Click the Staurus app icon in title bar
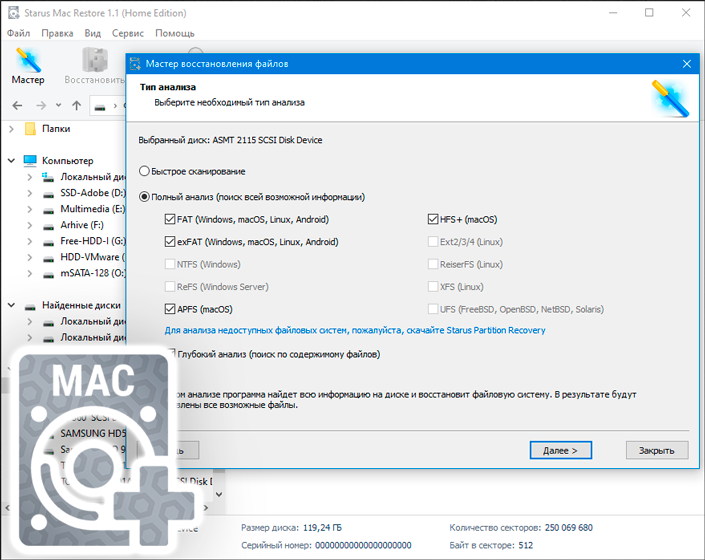 click(x=14, y=13)
